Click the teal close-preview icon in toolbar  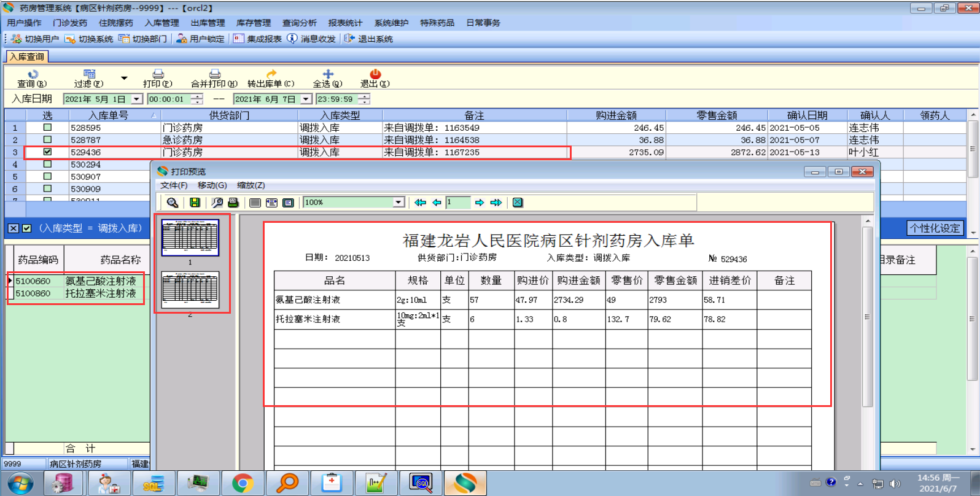518,203
